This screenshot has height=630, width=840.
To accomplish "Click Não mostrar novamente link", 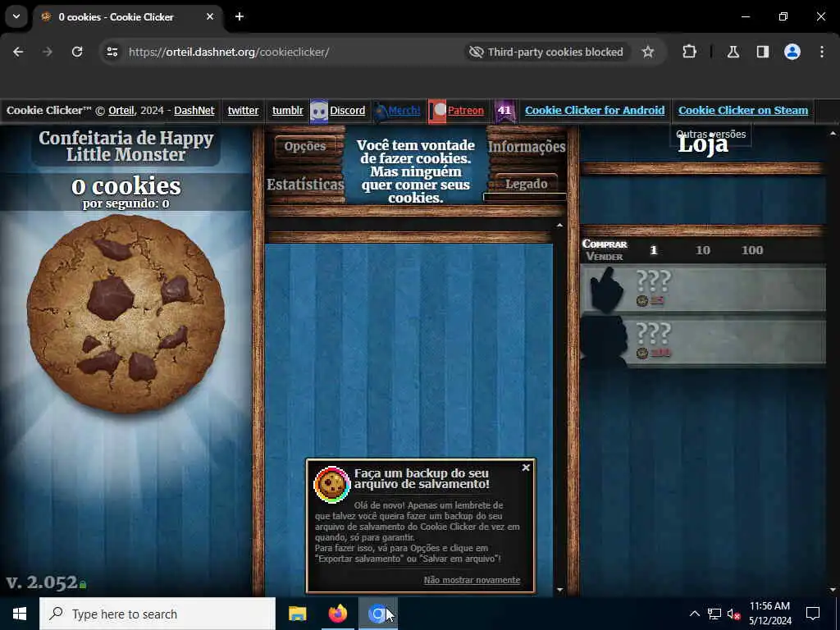I will tap(472, 580).
